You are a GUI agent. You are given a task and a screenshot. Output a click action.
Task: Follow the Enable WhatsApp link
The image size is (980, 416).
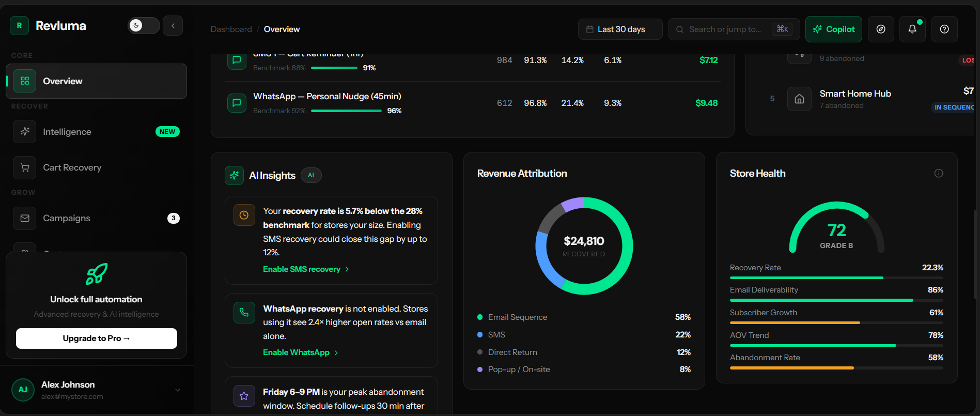coord(301,352)
